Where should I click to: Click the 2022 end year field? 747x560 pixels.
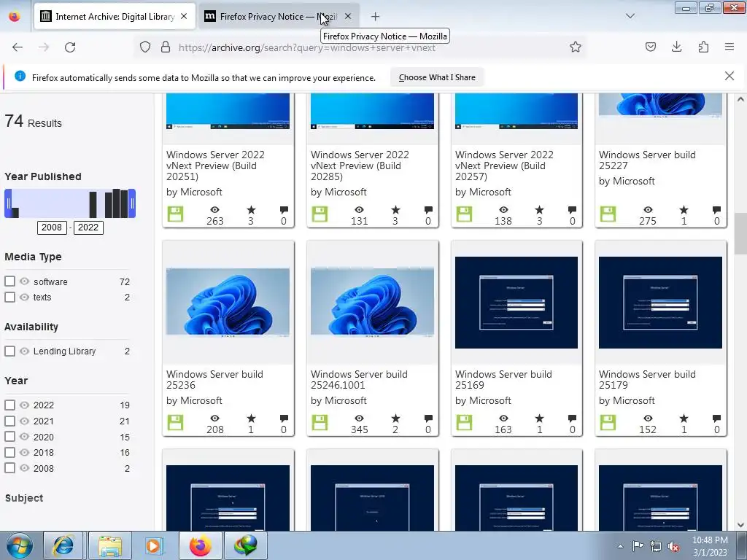click(x=88, y=227)
